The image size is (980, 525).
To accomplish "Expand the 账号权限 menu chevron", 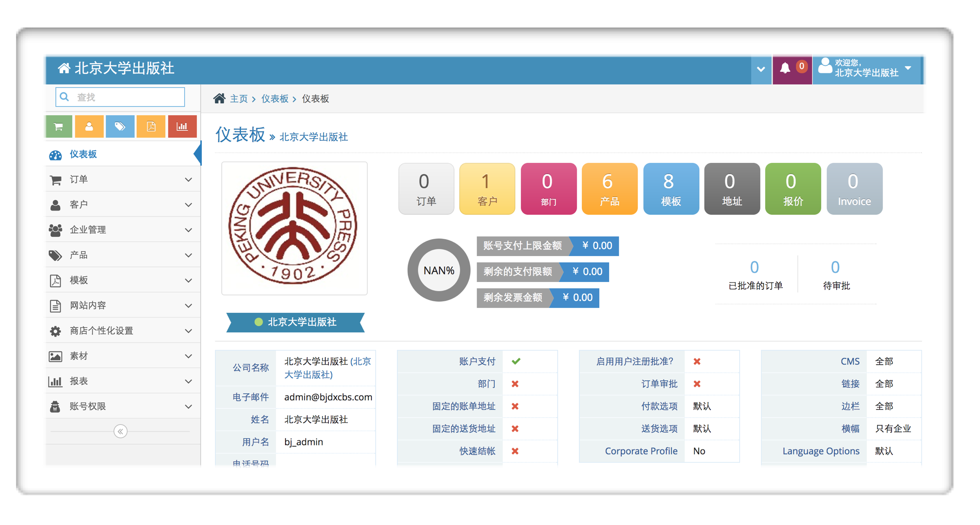I will (188, 406).
